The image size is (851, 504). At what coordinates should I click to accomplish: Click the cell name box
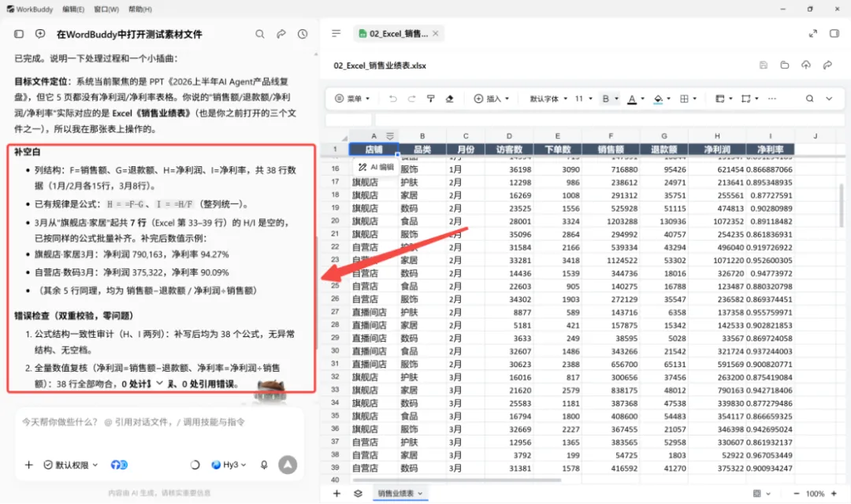[348, 120]
